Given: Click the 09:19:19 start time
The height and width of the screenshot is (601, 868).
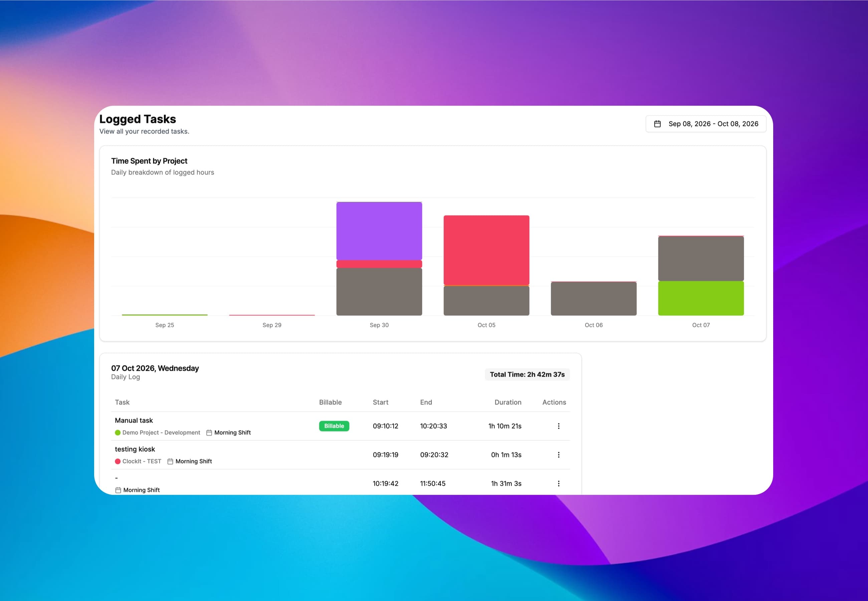Looking at the screenshot, I should click(386, 454).
